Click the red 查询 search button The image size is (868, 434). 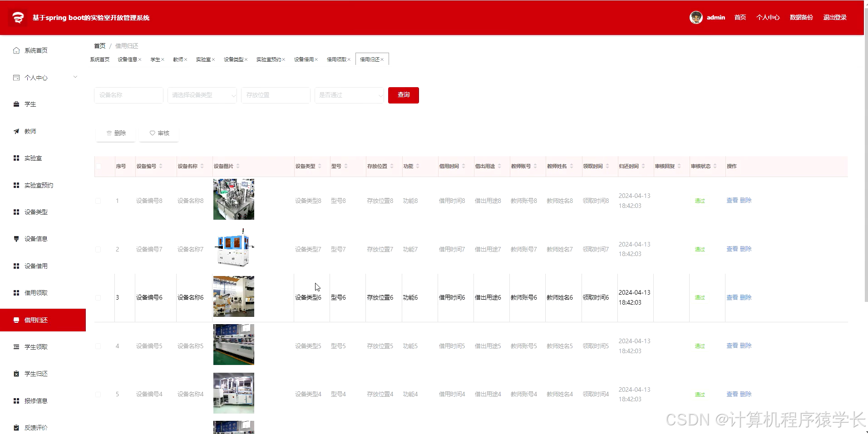click(x=404, y=95)
